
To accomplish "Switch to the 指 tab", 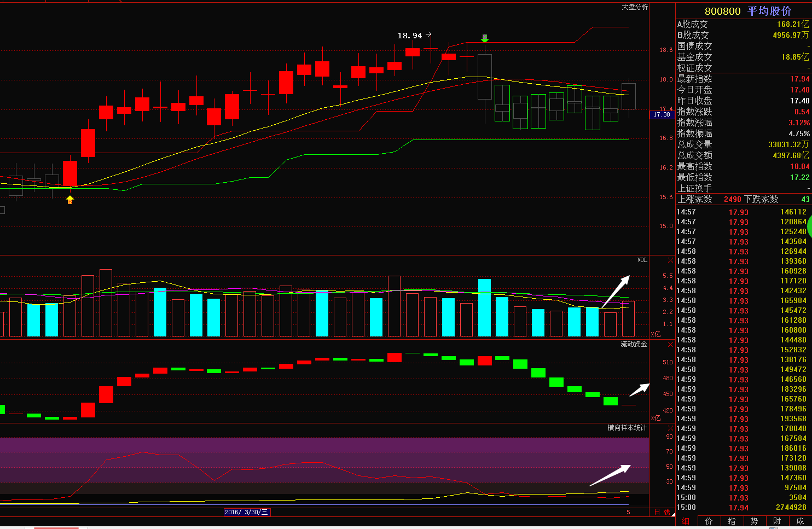I will tap(732, 521).
